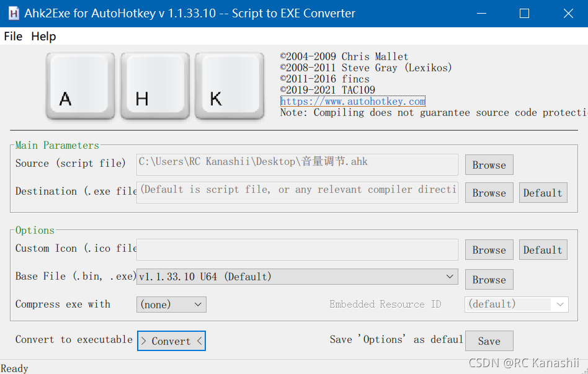Click the A key logo image

[x=80, y=86]
